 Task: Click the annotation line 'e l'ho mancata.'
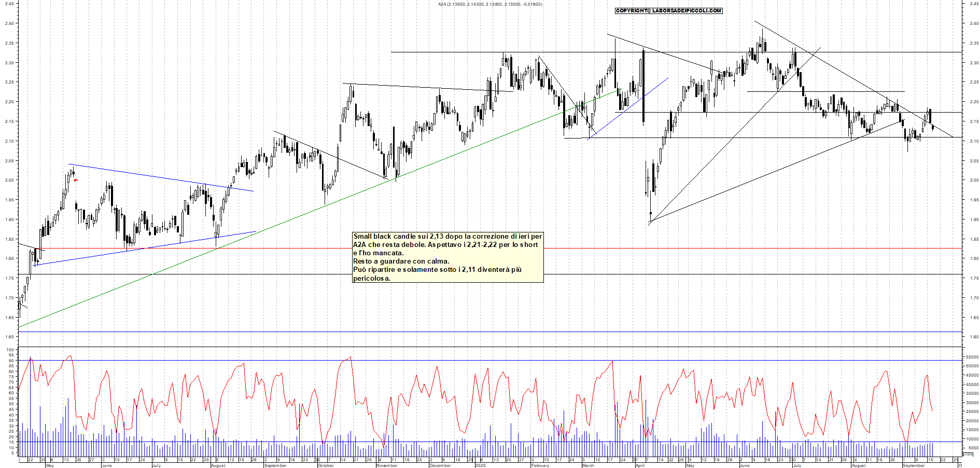coord(378,253)
